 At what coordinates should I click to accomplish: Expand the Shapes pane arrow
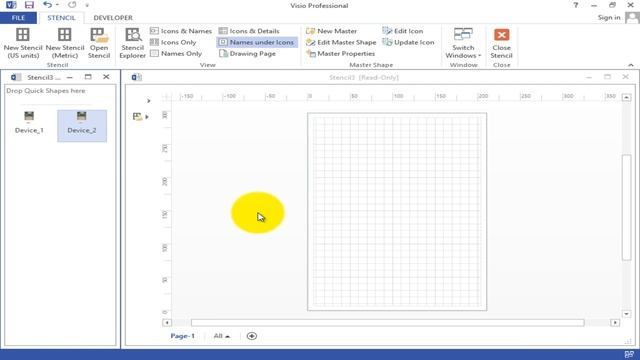click(149, 100)
